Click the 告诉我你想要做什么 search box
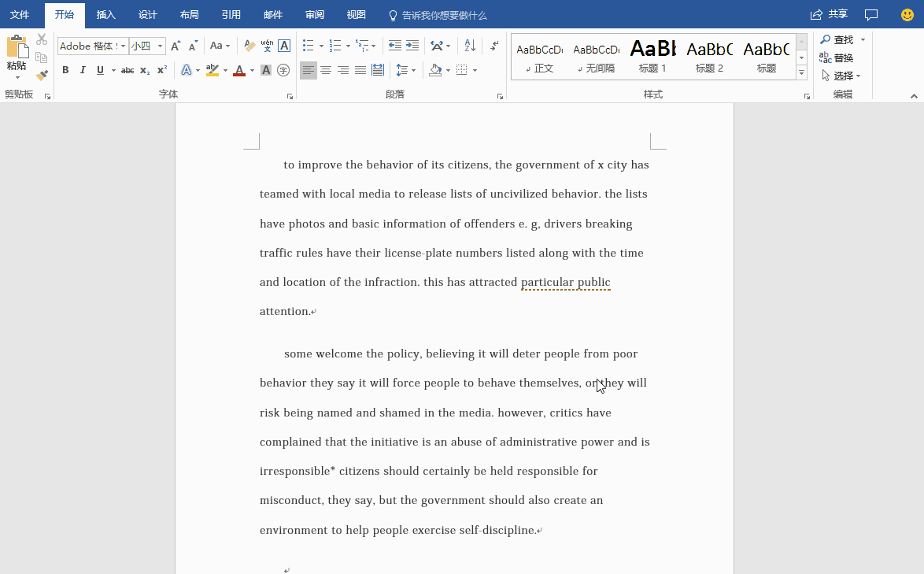This screenshot has width=924, height=574. (x=438, y=15)
